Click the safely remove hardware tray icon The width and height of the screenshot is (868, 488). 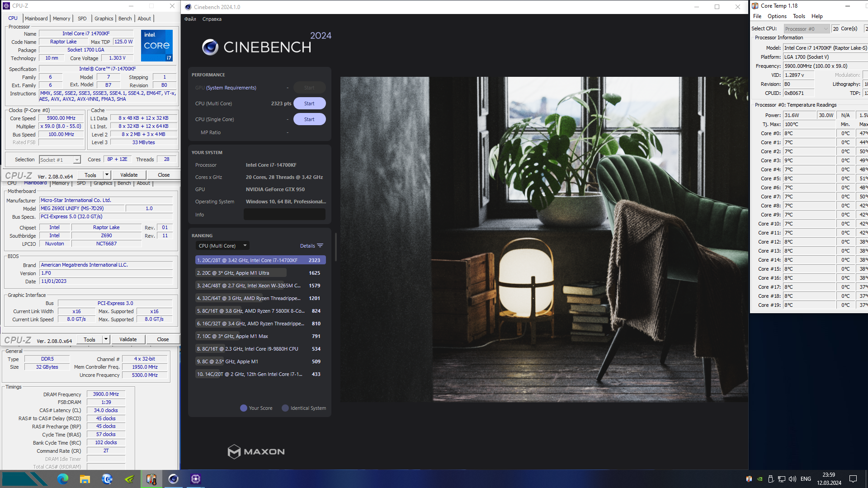pyautogui.click(x=771, y=479)
